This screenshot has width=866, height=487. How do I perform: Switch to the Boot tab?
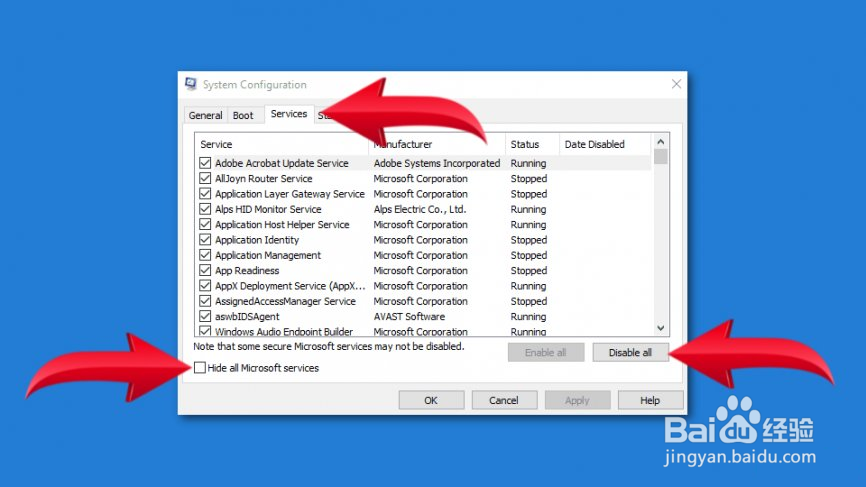point(243,115)
